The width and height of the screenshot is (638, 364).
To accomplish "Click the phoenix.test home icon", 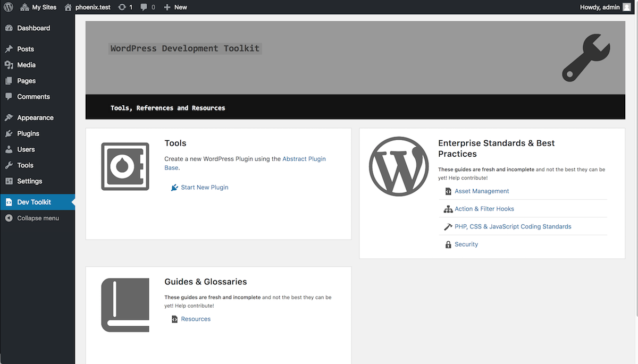I will click(68, 7).
